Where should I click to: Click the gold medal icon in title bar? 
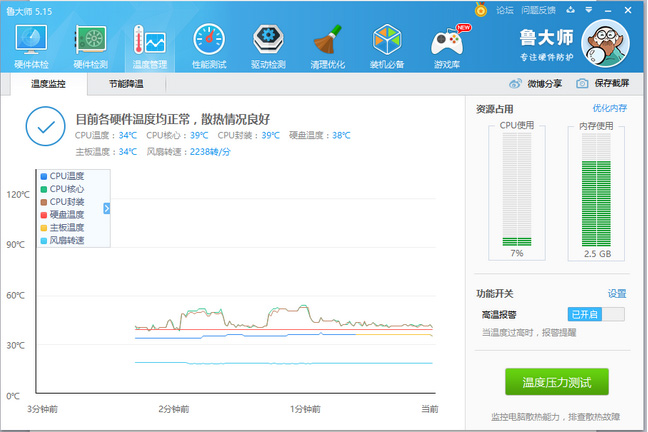tap(481, 9)
